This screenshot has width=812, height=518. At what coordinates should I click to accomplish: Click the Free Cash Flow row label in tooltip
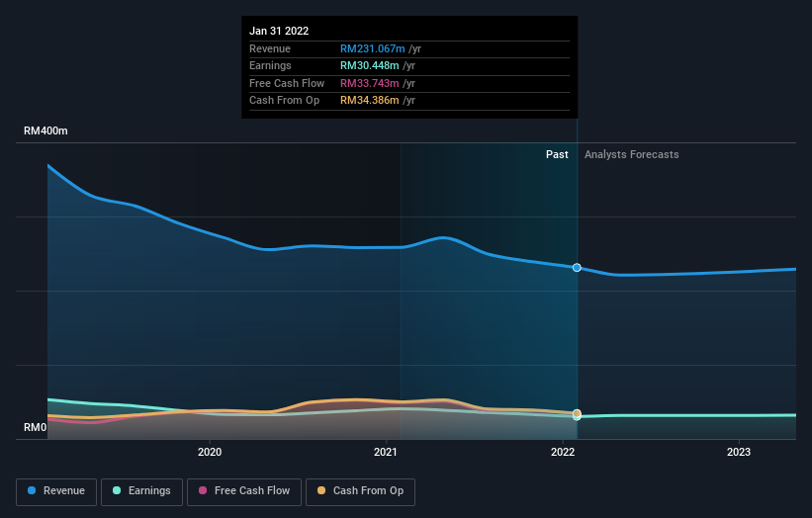[287, 83]
